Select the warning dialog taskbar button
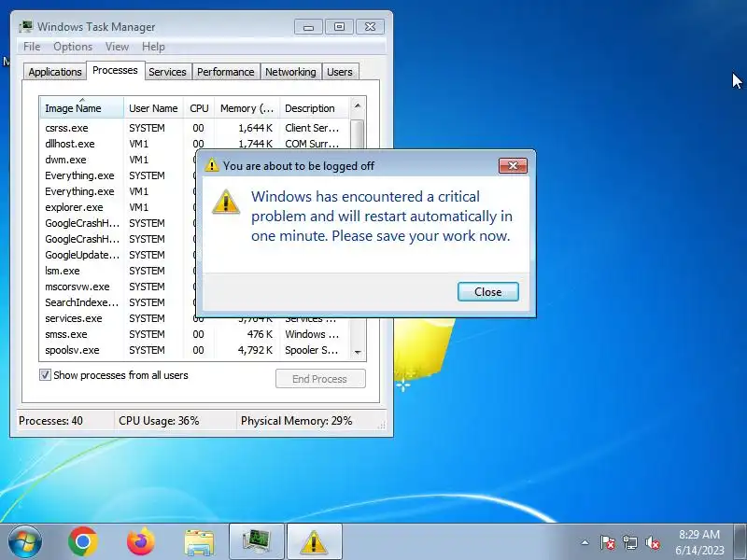This screenshot has width=747, height=560. pos(315,542)
